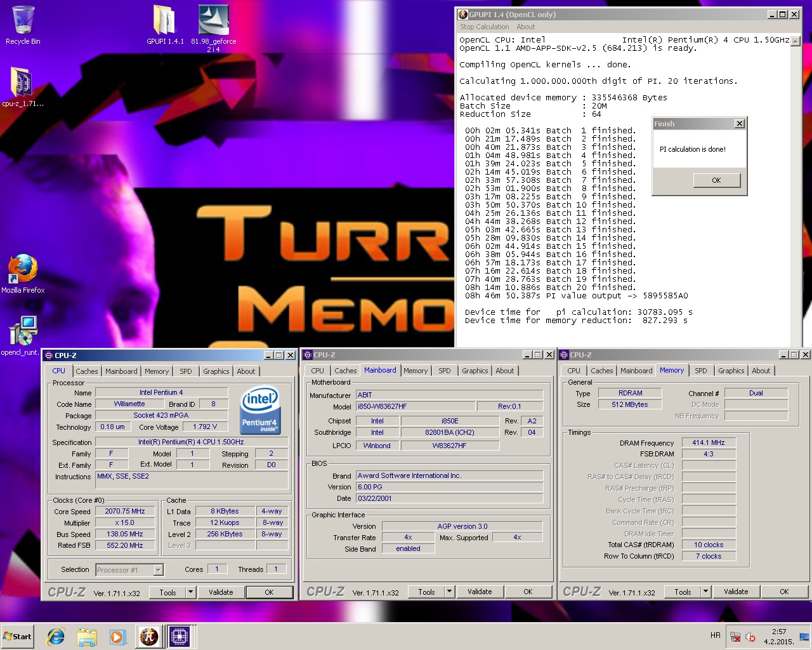Click the GPUPI scrollbar up arrow
This screenshot has height=650, width=812.
tap(796, 41)
